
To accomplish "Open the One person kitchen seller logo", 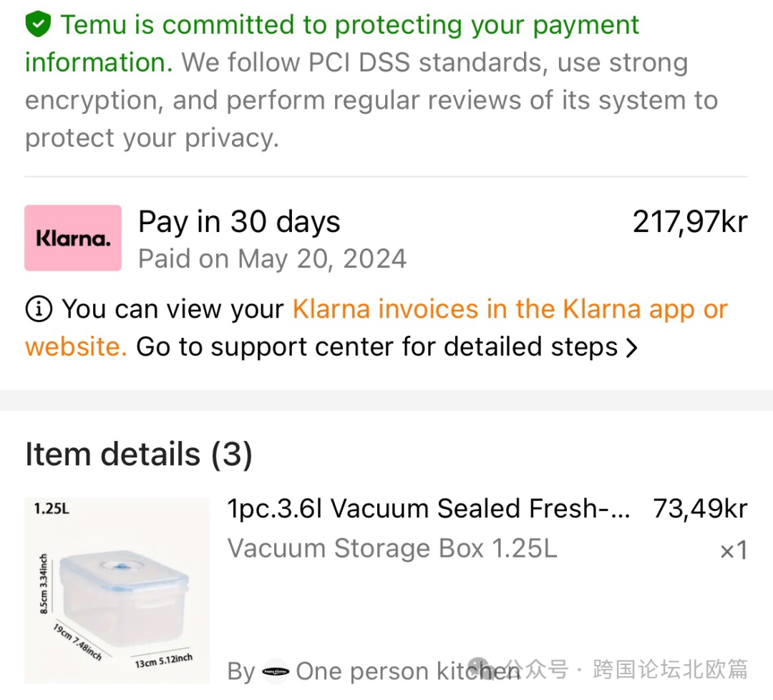I will (275, 671).
